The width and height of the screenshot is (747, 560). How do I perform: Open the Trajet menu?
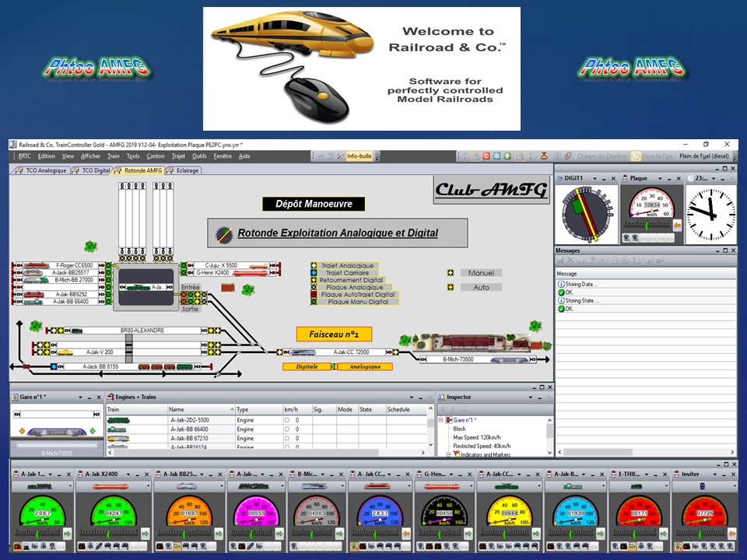178,156
